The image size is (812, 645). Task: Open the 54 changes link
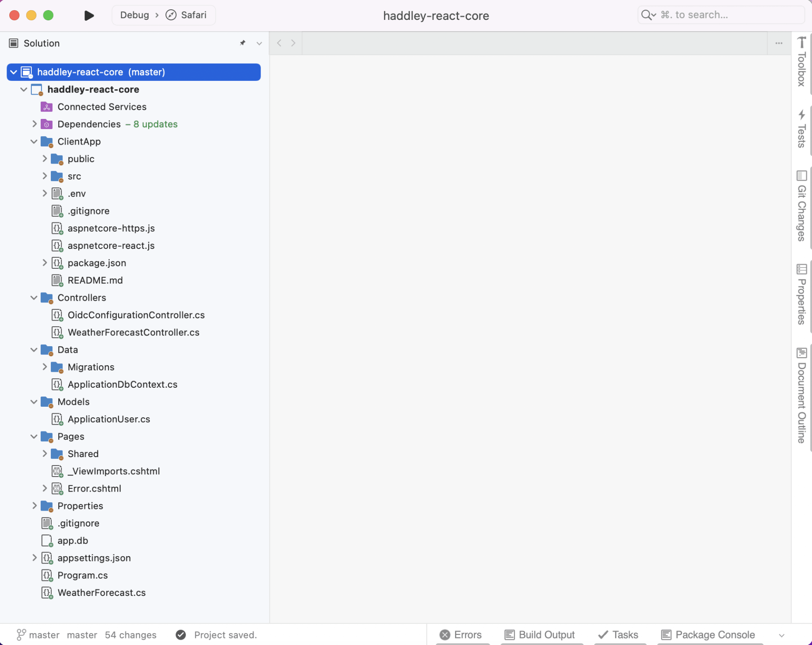[130, 635]
